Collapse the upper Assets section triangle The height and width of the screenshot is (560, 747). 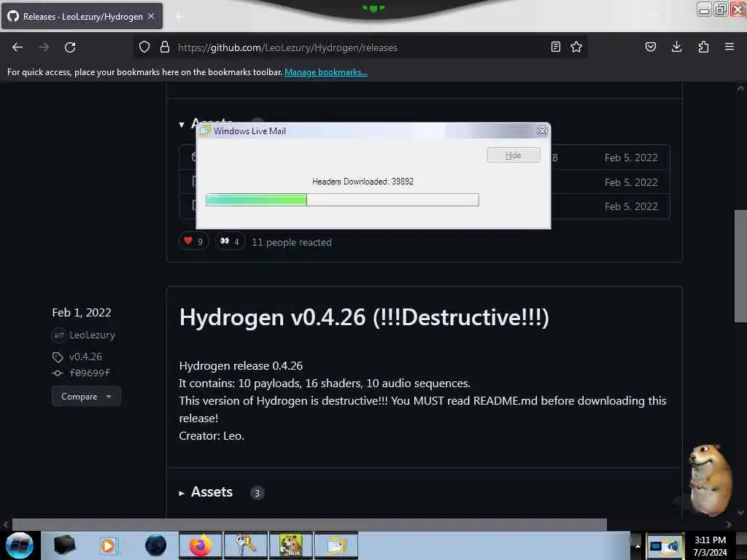(182, 125)
